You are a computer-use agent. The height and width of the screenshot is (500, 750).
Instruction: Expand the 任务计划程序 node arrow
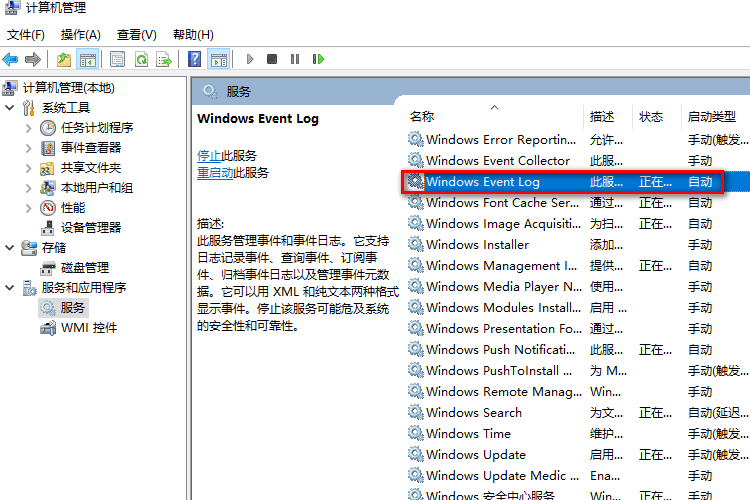coord(29,128)
